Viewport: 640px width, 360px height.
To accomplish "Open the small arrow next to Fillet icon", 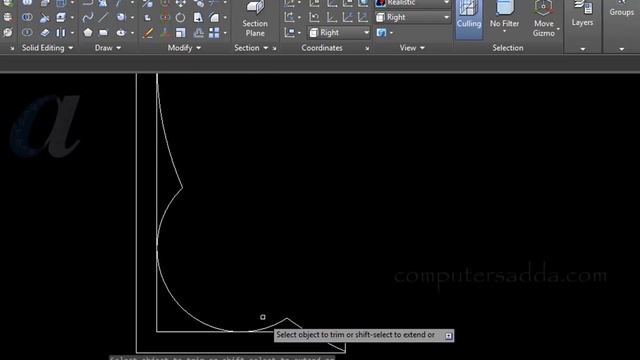I will (x=225, y=18).
